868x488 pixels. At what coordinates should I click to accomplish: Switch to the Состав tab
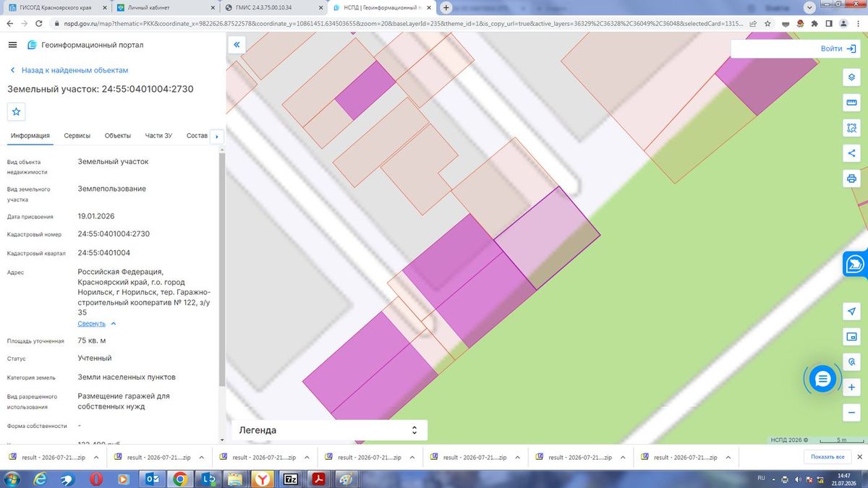coord(197,136)
